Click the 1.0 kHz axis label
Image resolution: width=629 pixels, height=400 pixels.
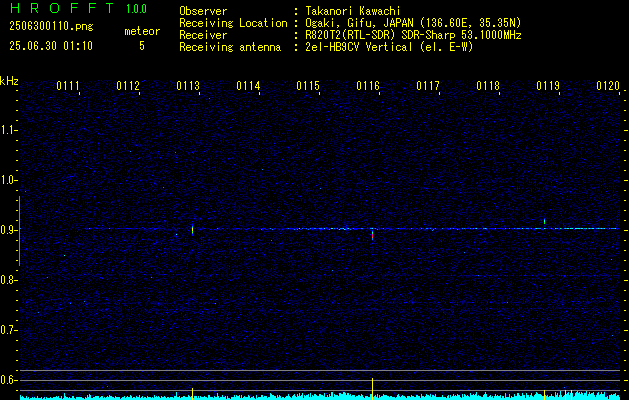(x=9, y=180)
